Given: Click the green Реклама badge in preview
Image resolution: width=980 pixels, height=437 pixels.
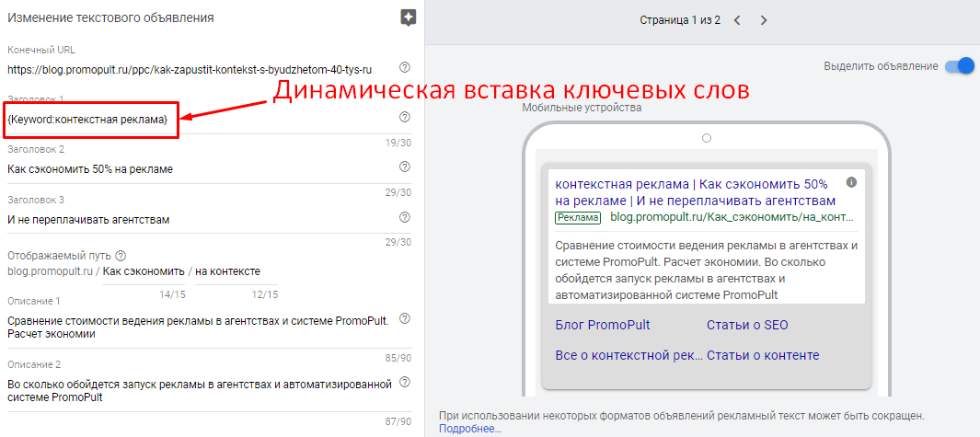Looking at the screenshot, I should [x=578, y=217].
